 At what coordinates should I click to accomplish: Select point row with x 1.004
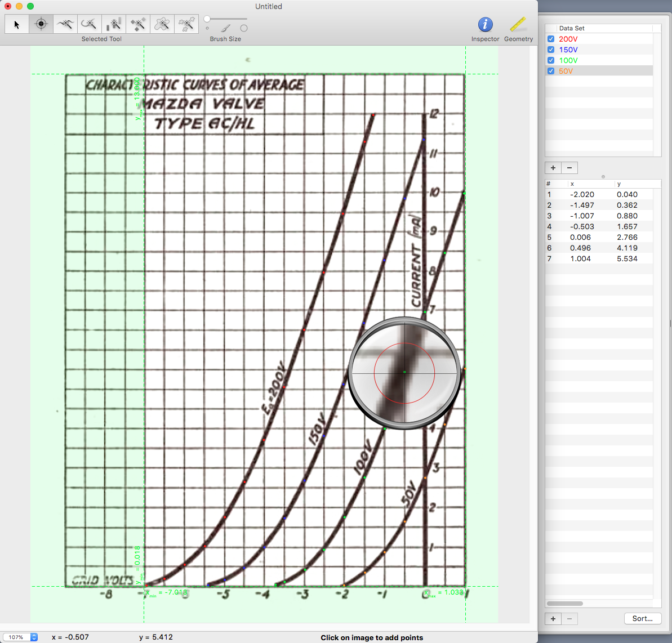pos(599,259)
